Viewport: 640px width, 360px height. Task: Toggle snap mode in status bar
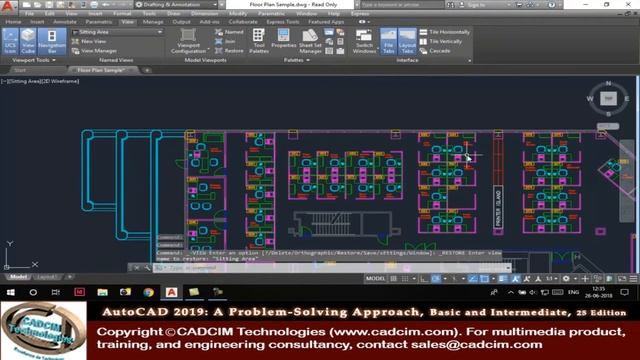click(x=405, y=279)
